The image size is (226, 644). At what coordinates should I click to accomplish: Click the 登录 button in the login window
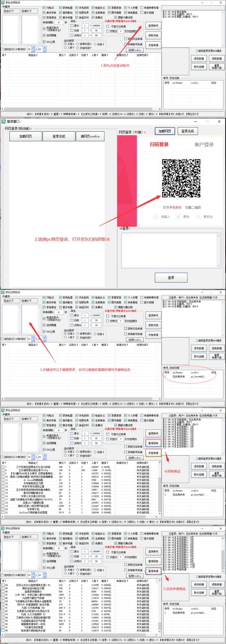171,277
